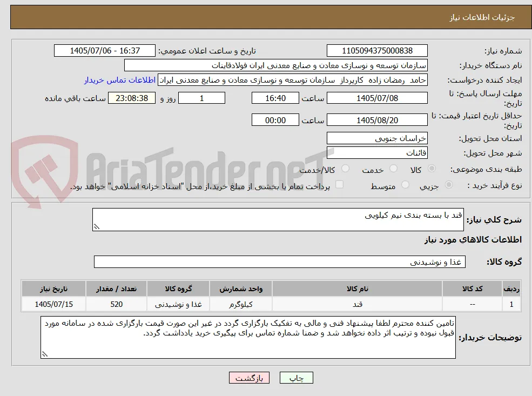The height and width of the screenshot is (396, 532).
Task: Click the item code cell showing --
Action: 472,304
